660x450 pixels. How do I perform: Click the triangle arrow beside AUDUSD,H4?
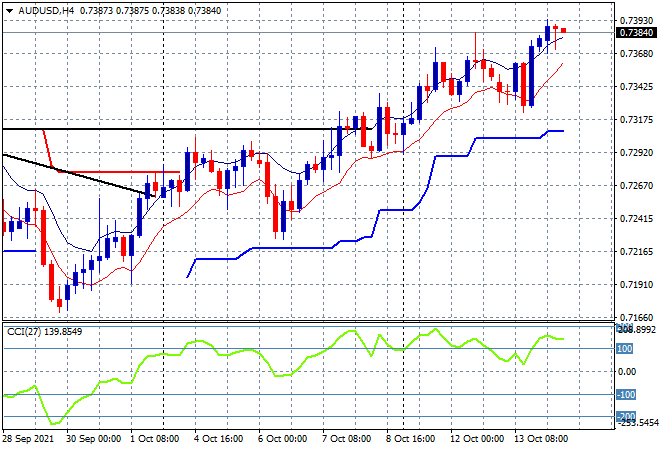pyautogui.click(x=9, y=11)
